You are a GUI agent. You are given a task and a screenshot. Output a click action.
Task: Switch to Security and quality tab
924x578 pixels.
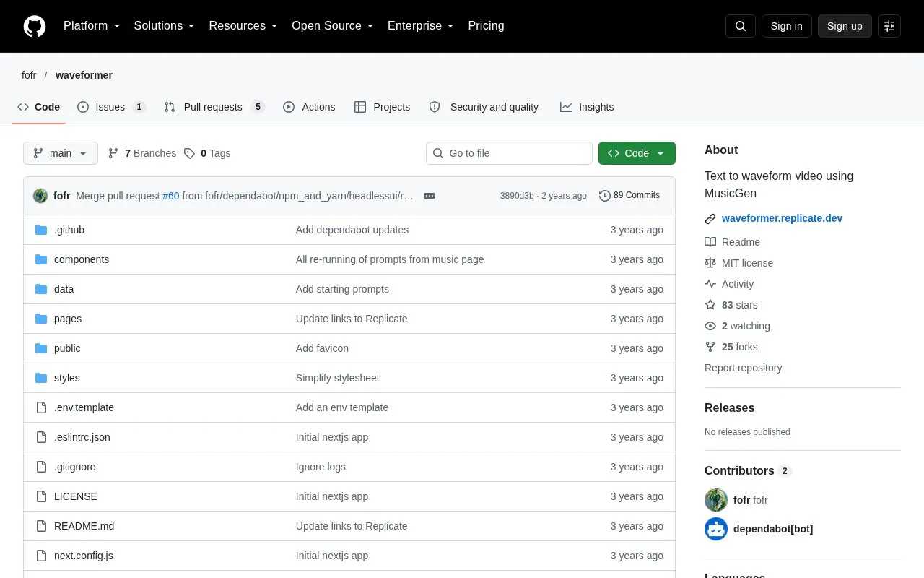point(484,107)
